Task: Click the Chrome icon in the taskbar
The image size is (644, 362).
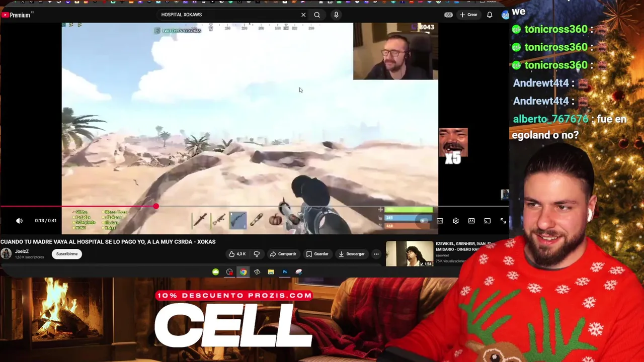Action: (244, 272)
